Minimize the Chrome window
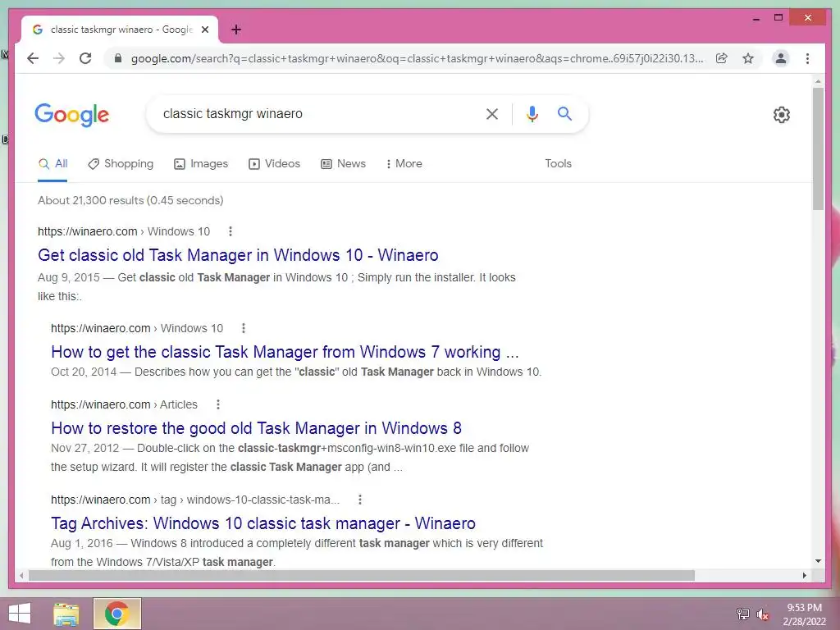Screen dimensions: 840x630 pos(756,18)
